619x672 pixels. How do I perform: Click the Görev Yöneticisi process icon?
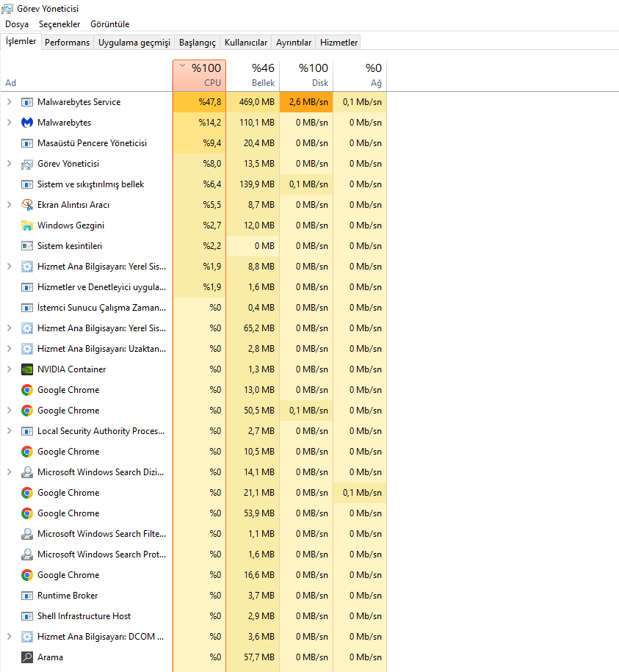(x=27, y=164)
